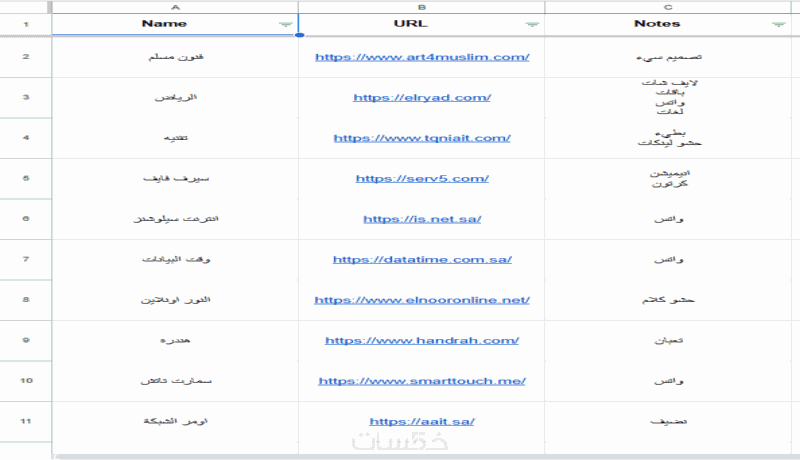Select column B header
800x460 pixels.
click(x=421, y=7)
